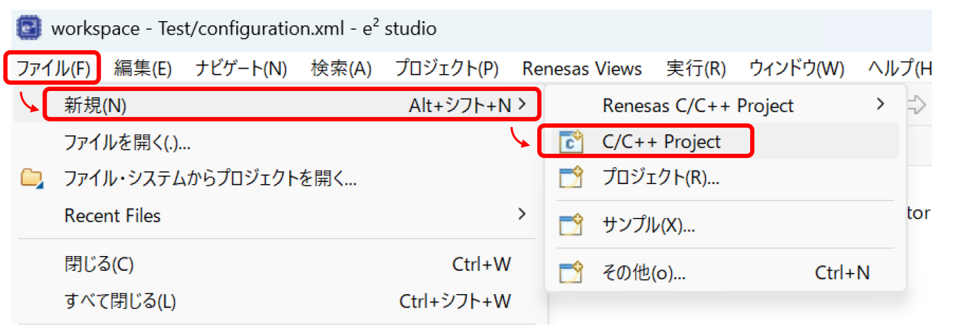
Task: Choose Renesas C/C++ Project entry
Action: (x=725, y=106)
